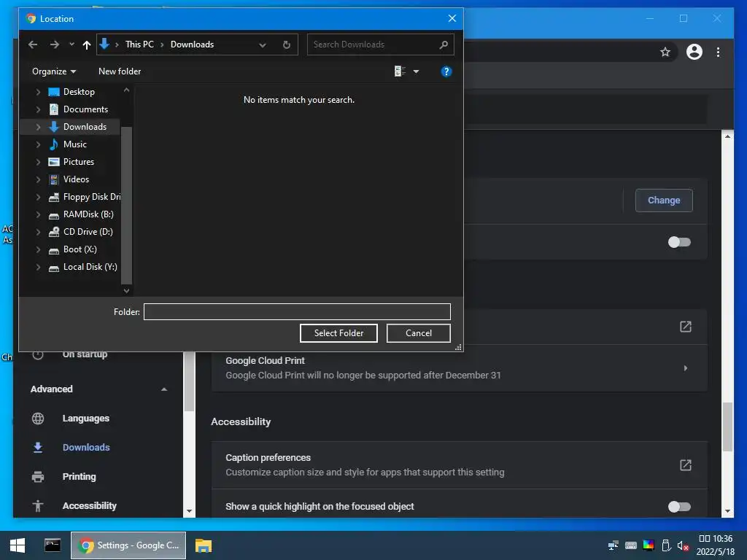
Task: Click the Change download location button
Action: (664, 201)
